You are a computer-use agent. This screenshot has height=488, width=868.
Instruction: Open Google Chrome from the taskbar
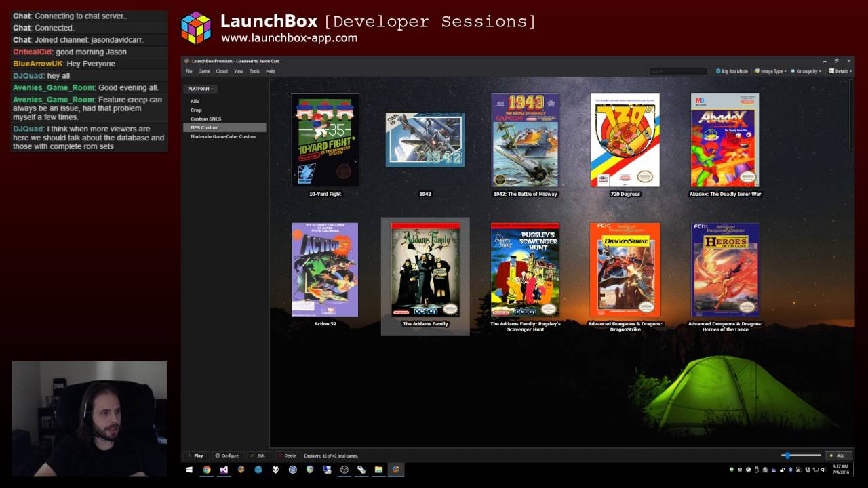[207, 469]
